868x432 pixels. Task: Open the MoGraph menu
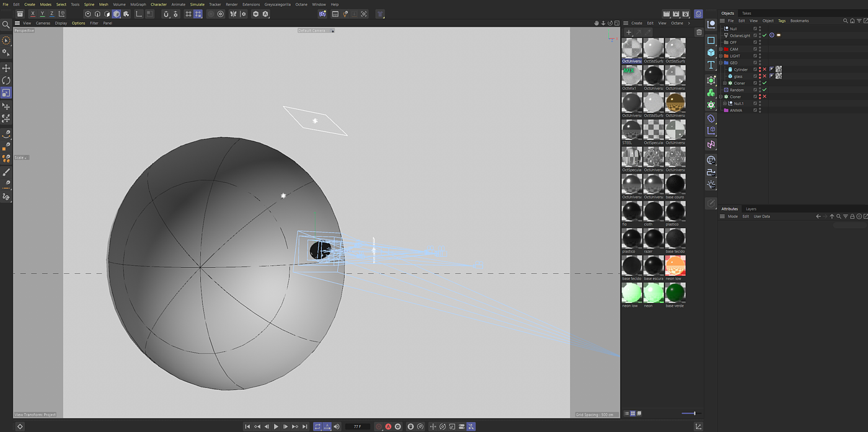point(138,4)
